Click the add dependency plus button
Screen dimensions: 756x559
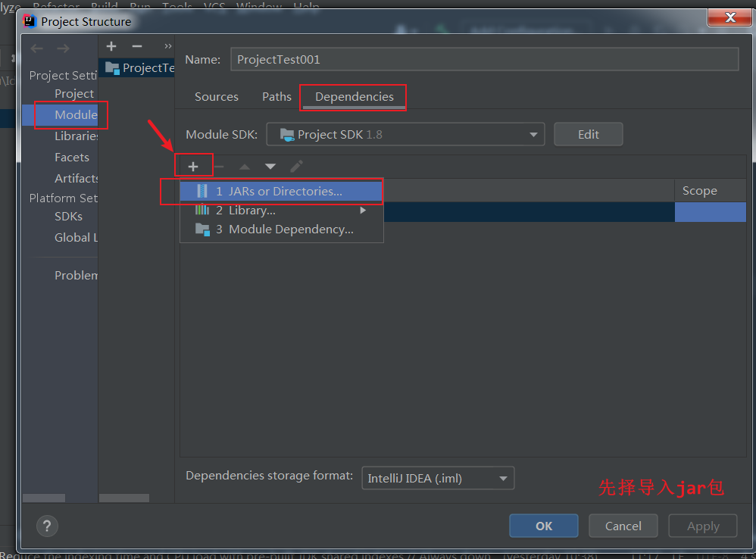[193, 166]
